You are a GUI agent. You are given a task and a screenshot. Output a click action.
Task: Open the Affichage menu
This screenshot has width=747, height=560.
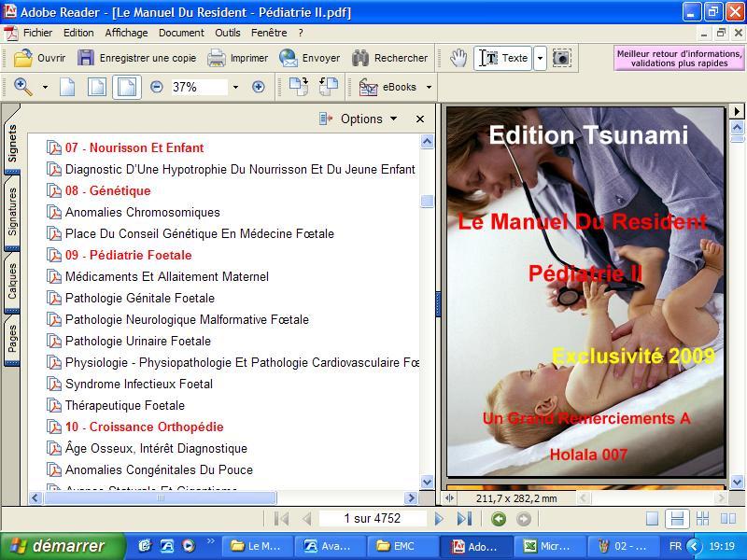pyautogui.click(x=126, y=32)
